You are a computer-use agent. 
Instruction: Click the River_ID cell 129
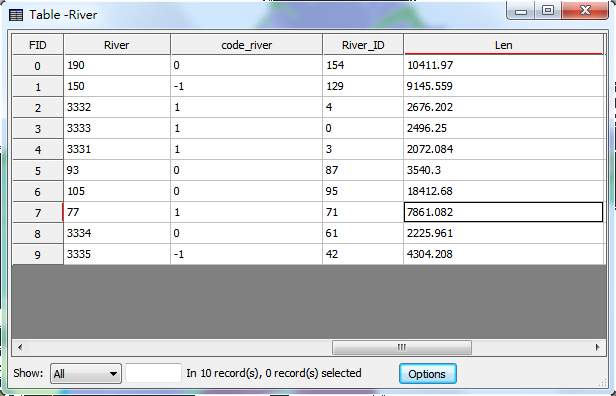tap(363, 86)
